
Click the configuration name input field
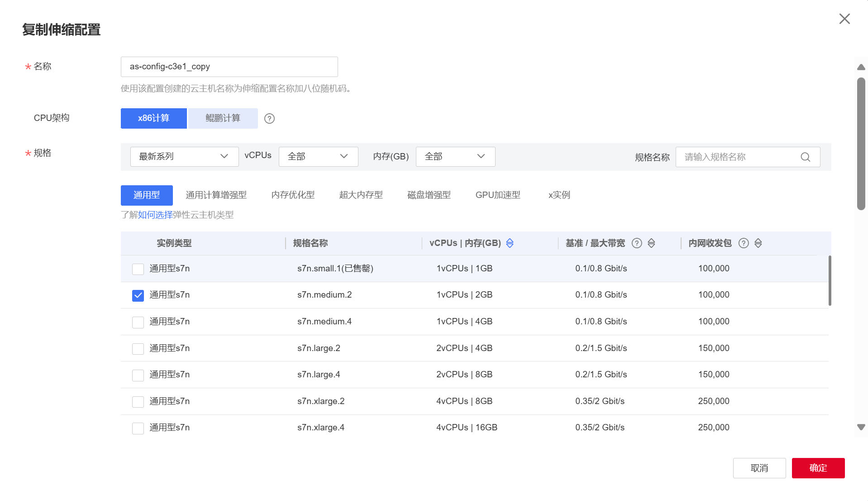(x=229, y=67)
